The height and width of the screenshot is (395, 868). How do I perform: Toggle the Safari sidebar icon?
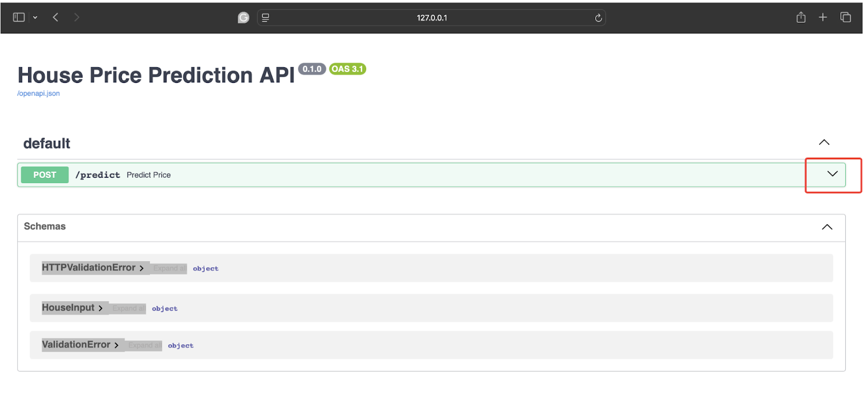(x=18, y=17)
